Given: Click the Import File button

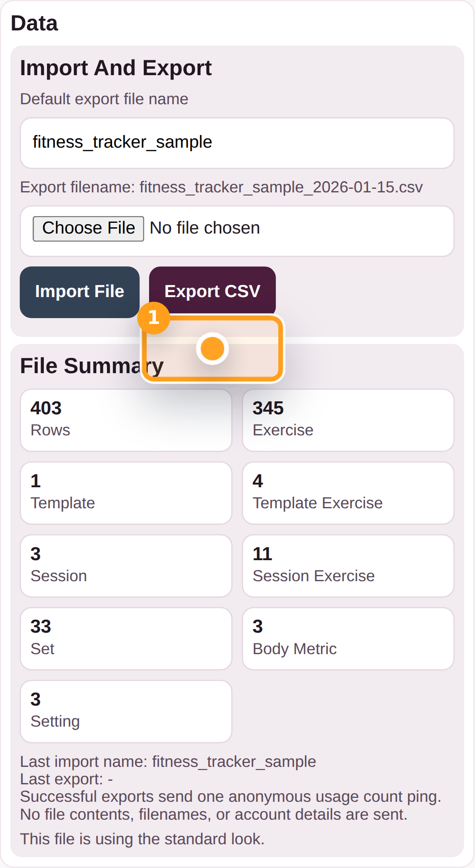Looking at the screenshot, I should click(80, 291).
